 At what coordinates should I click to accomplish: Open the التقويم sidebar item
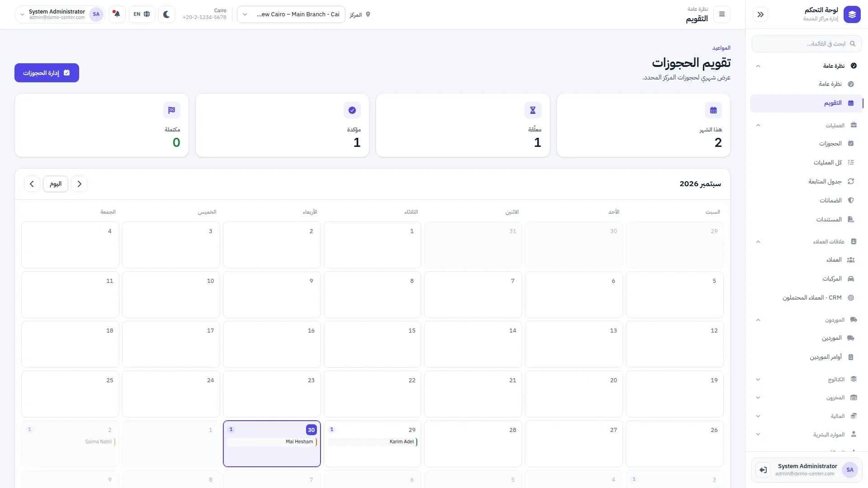coord(807,103)
